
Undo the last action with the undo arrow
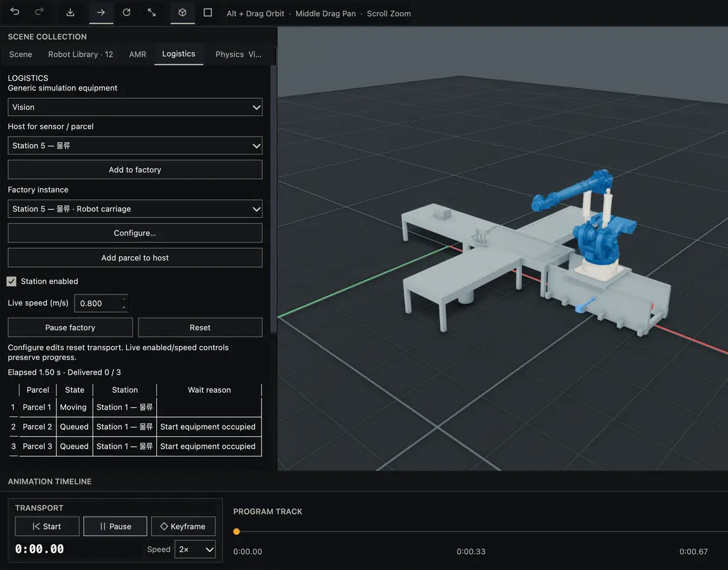pyautogui.click(x=15, y=13)
